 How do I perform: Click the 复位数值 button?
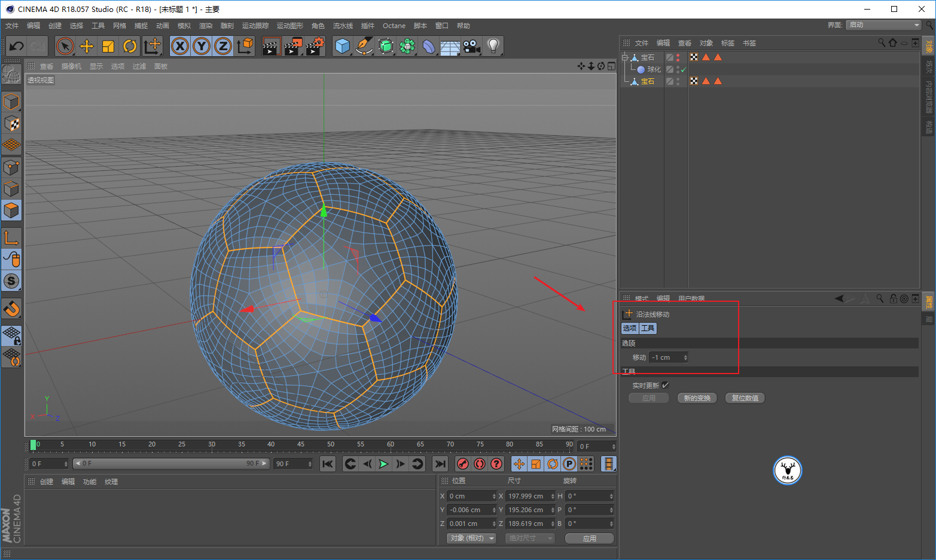[x=745, y=398]
